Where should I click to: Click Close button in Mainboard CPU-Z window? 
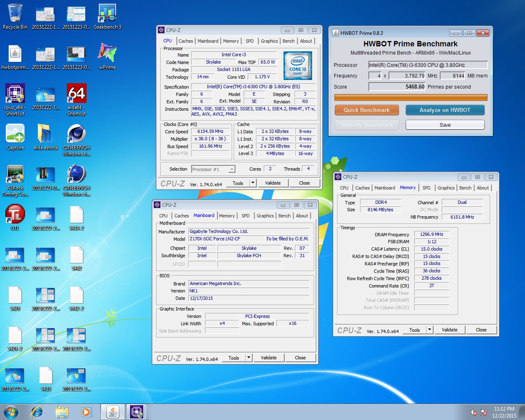tap(300, 358)
